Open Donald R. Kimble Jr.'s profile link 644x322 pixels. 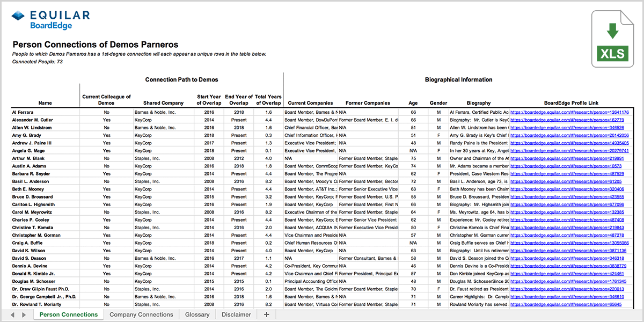click(x=567, y=274)
